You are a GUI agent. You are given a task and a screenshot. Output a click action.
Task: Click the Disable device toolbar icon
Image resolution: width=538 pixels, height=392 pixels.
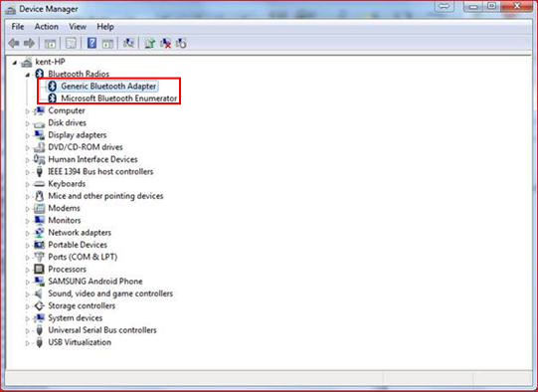181,43
